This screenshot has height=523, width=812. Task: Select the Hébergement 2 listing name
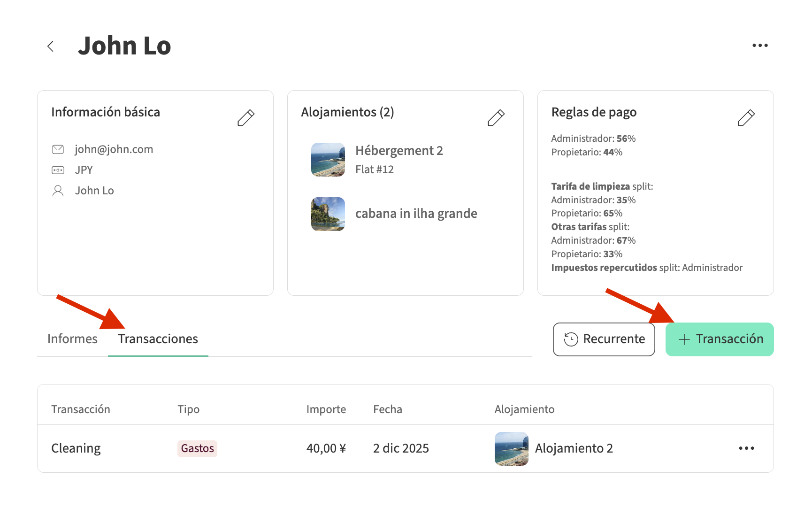click(399, 151)
